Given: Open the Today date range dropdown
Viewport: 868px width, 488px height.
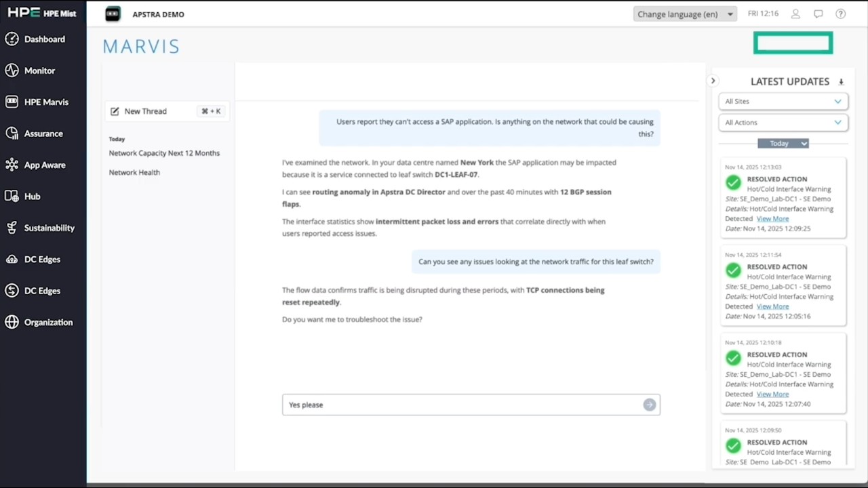Looking at the screenshot, I should point(783,143).
